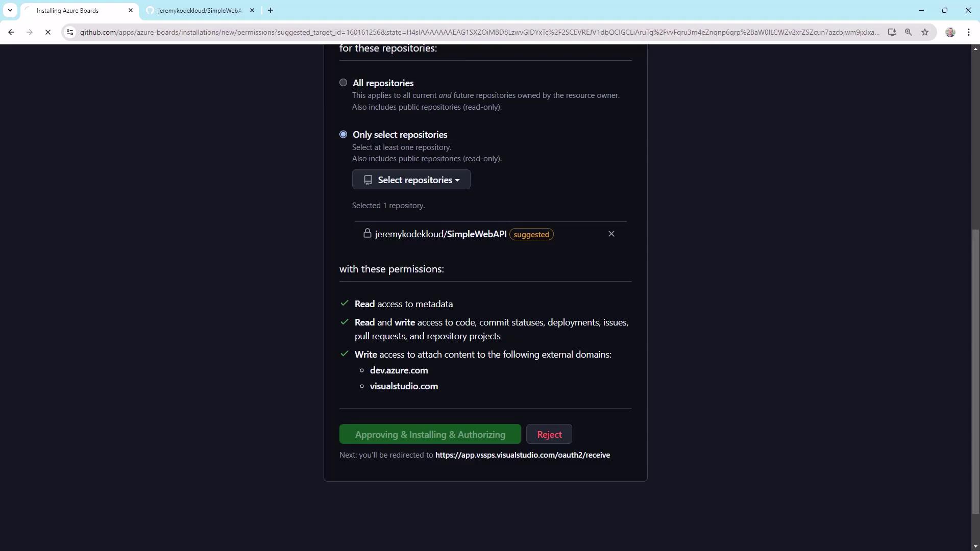The height and width of the screenshot is (551, 980).
Task: Click the lock icon beside jeremykodekloud/SimpleWebAPI
Action: tap(367, 233)
